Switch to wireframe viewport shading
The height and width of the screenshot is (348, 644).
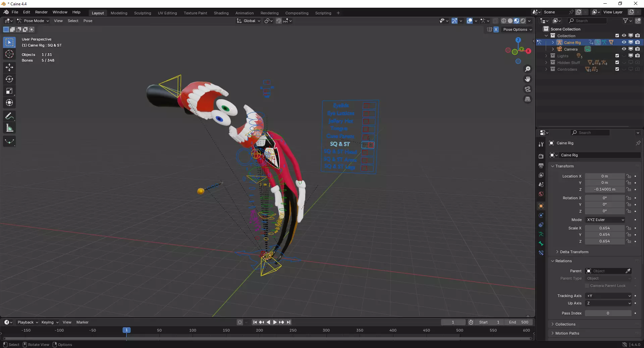pyautogui.click(x=504, y=21)
